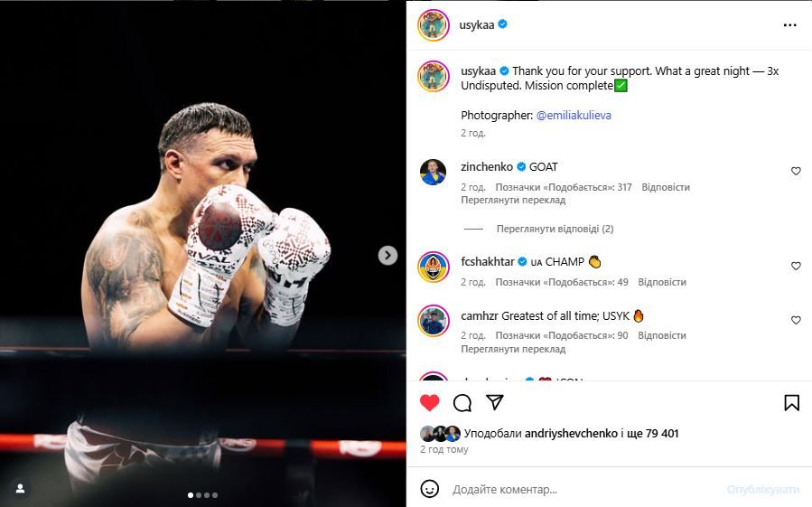This screenshot has width=812, height=507.
Task: Like camhzr's comment heart
Action: click(x=796, y=320)
